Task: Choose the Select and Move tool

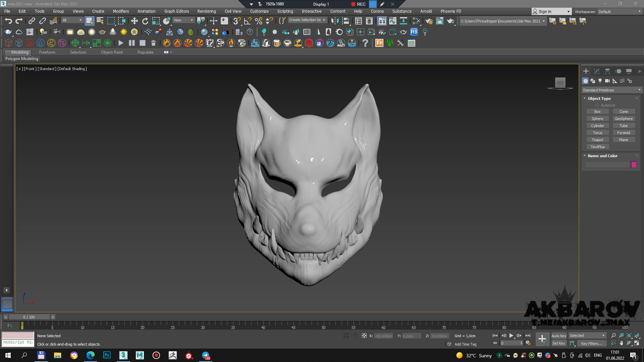Action: (x=134, y=21)
